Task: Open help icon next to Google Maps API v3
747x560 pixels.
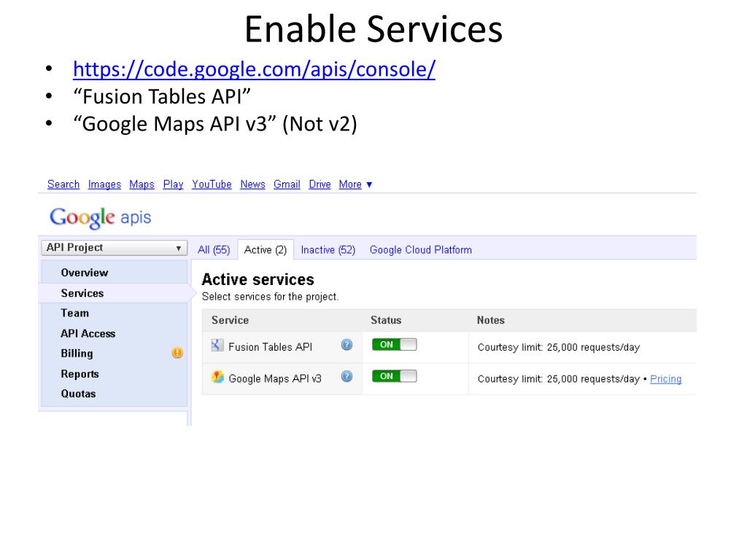Action: pos(347,377)
